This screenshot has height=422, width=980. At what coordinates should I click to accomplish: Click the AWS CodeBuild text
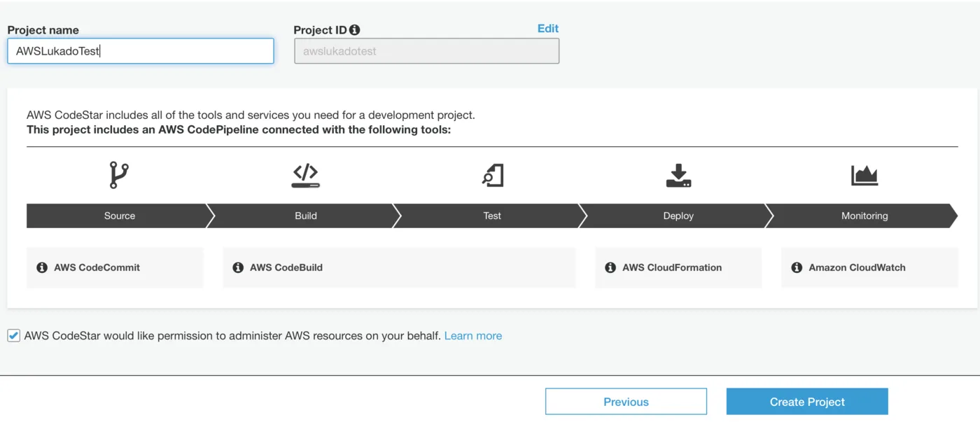[286, 267]
